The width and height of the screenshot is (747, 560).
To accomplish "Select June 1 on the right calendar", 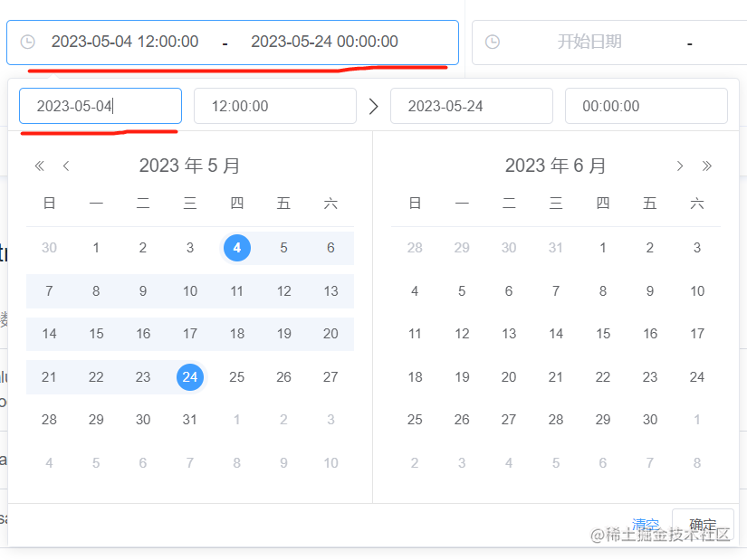I will (x=602, y=248).
